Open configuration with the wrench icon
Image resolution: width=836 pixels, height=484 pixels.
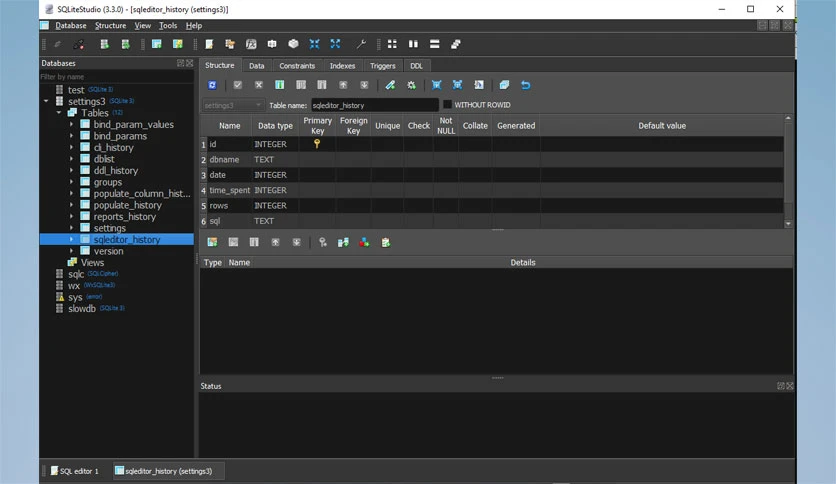(x=361, y=44)
